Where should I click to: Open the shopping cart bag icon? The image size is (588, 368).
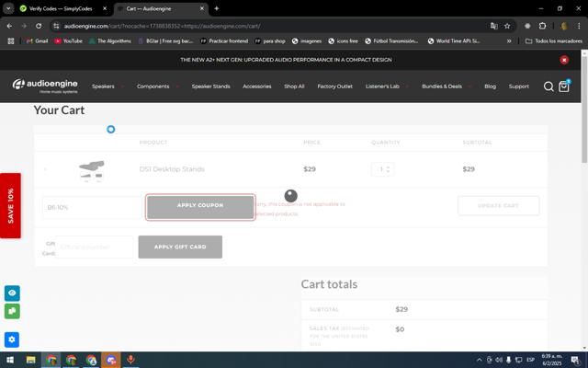[x=564, y=86]
